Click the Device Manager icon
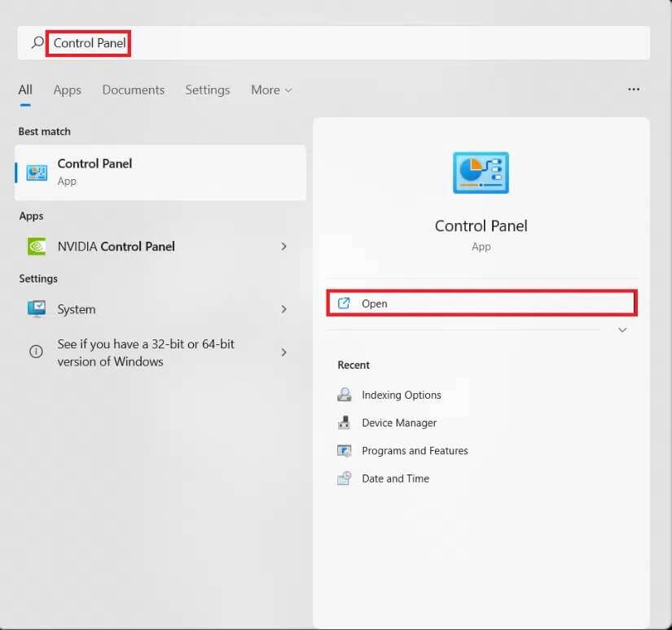 pos(344,422)
